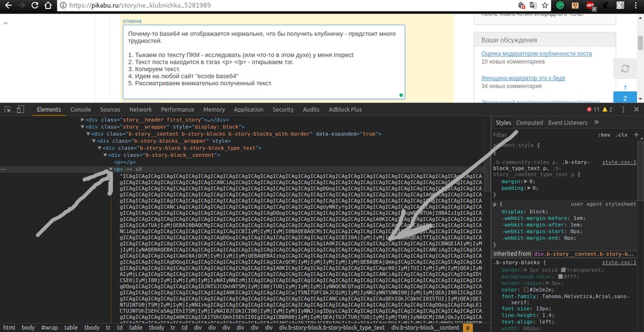Click the styles Filter input field
The image size is (644, 332).
pyautogui.click(x=543, y=134)
